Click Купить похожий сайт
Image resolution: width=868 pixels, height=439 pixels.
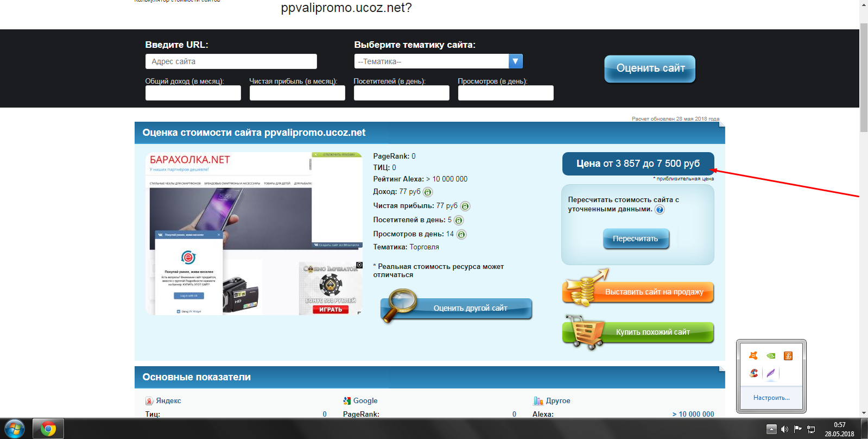pyautogui.click(x=638, y=331)
